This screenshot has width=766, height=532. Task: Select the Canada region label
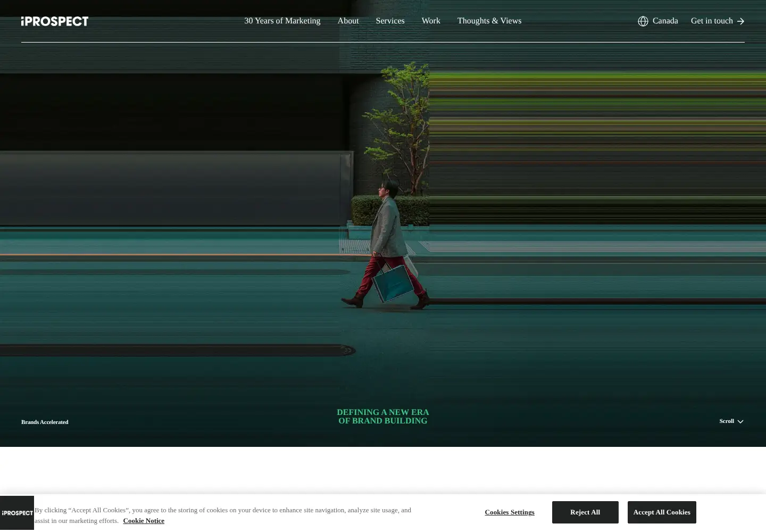(665, 21)
